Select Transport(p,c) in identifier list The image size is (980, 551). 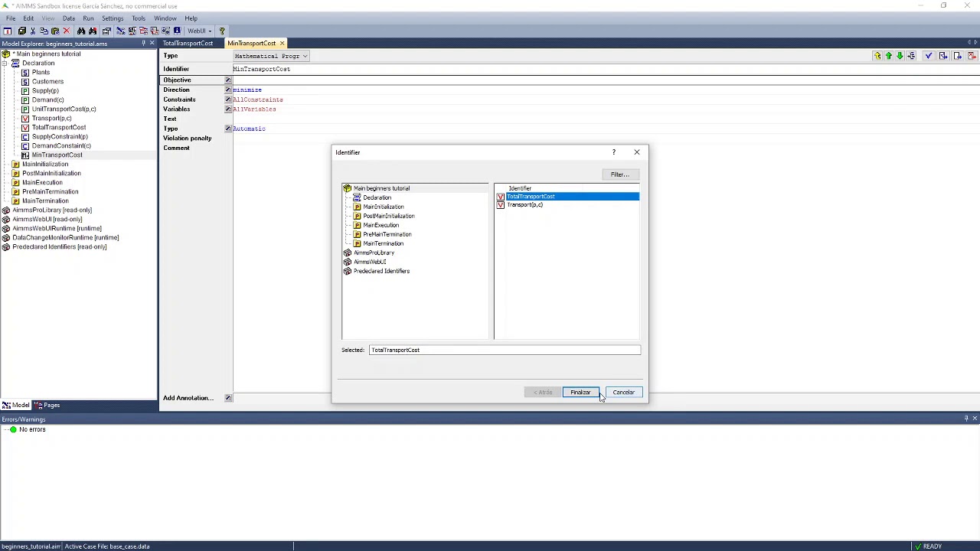[x=524, y=205]
